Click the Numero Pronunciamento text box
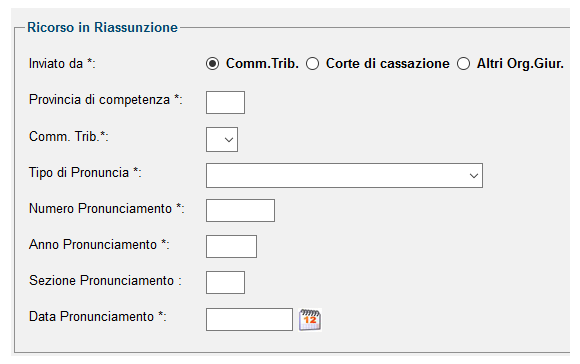The height and width of the screenshot is (364, 580). (240, 210)
